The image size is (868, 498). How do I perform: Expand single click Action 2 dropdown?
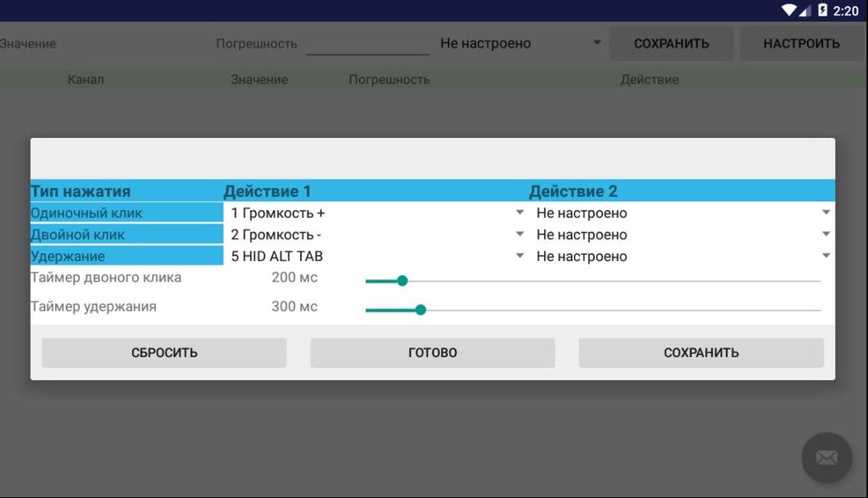pyautogui.click(x=682, y=213)
